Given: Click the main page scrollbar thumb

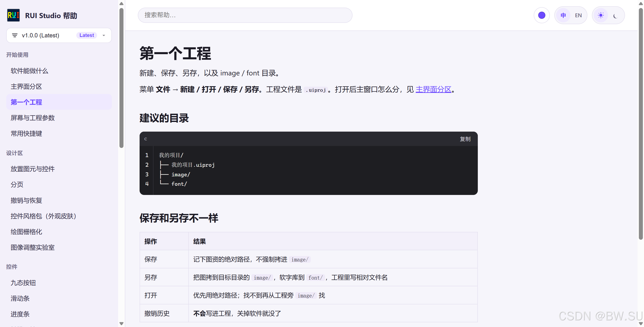Looking at the screenshot, I should (640, 124).
